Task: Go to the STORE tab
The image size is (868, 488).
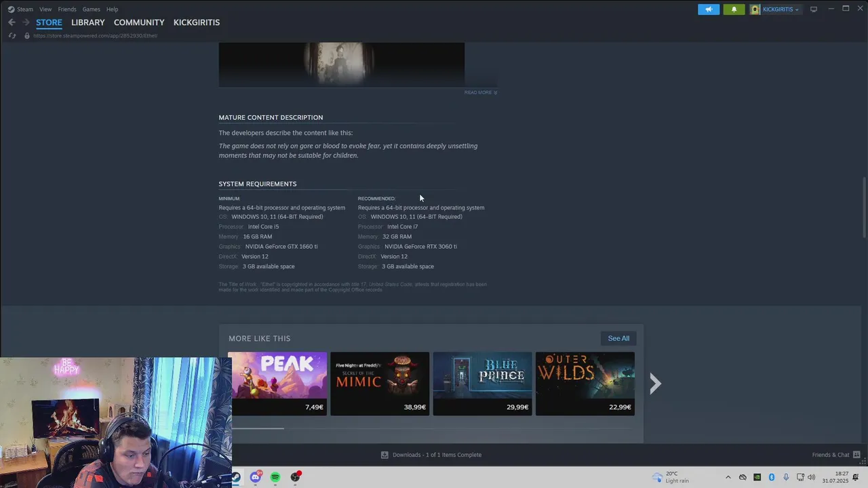Action: point(49,22)
